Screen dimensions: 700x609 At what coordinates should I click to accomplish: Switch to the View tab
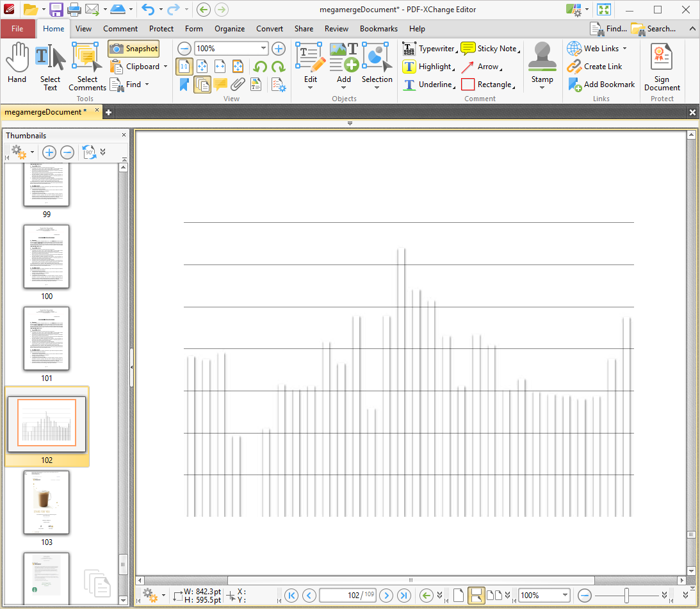tap(83, 29)
